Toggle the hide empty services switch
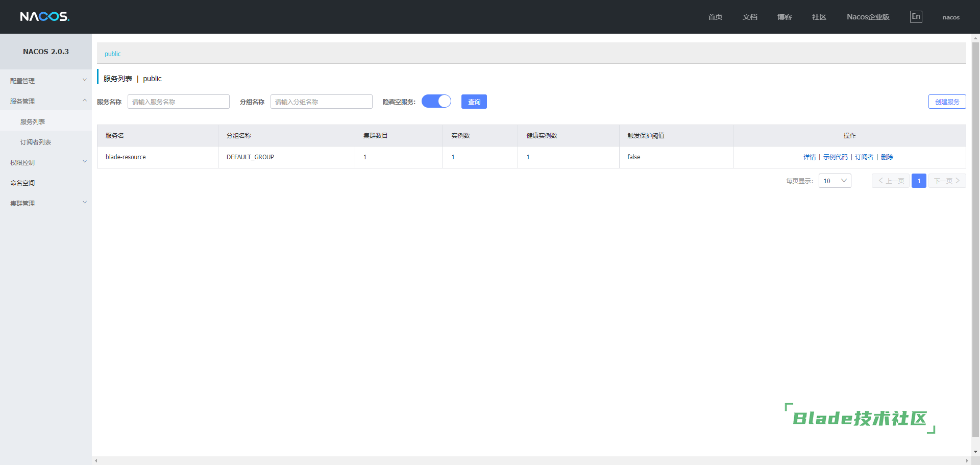 pos(436,101)
